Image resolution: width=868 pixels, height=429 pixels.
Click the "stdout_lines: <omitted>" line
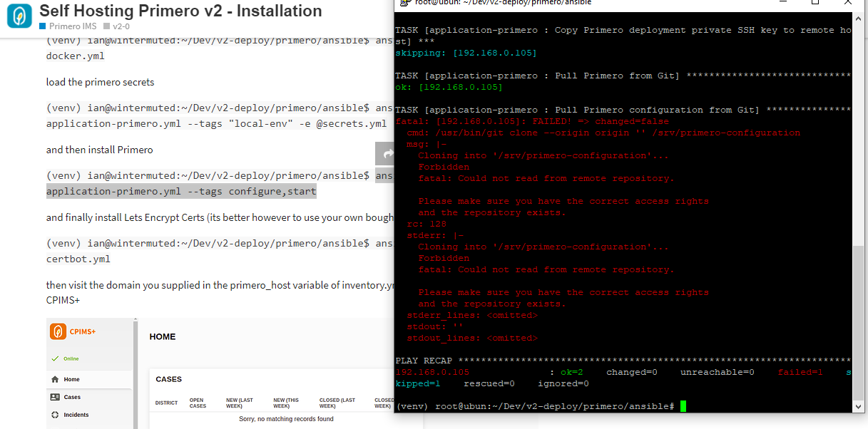pyautogui.click(x=472, y=338)
